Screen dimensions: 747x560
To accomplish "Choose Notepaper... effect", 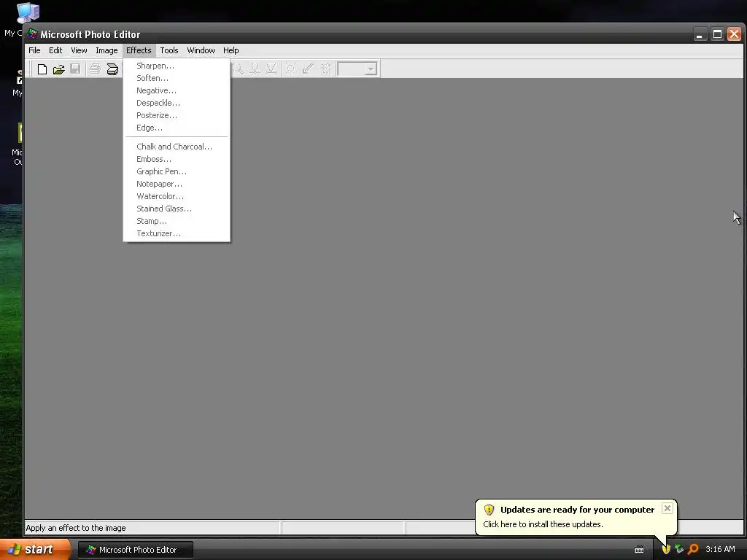I will [177, 184].
